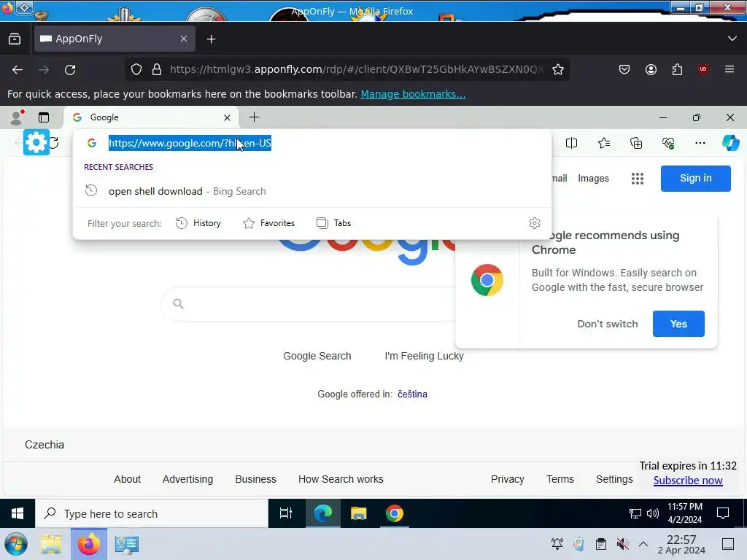Image resolution: width=747 pixels, height=560 pixels.
Task: Open remote volume speaker icon
Action: [653, 513]
